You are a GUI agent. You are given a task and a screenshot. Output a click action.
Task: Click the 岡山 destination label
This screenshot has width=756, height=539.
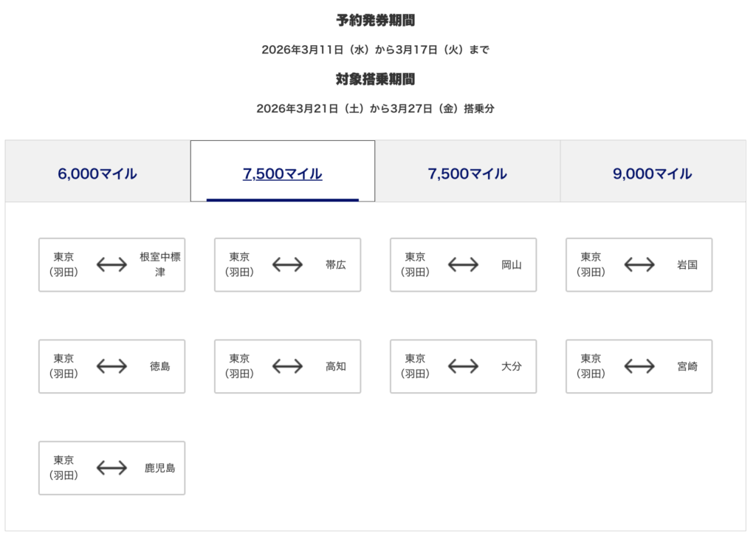click(x=512, y=265)
